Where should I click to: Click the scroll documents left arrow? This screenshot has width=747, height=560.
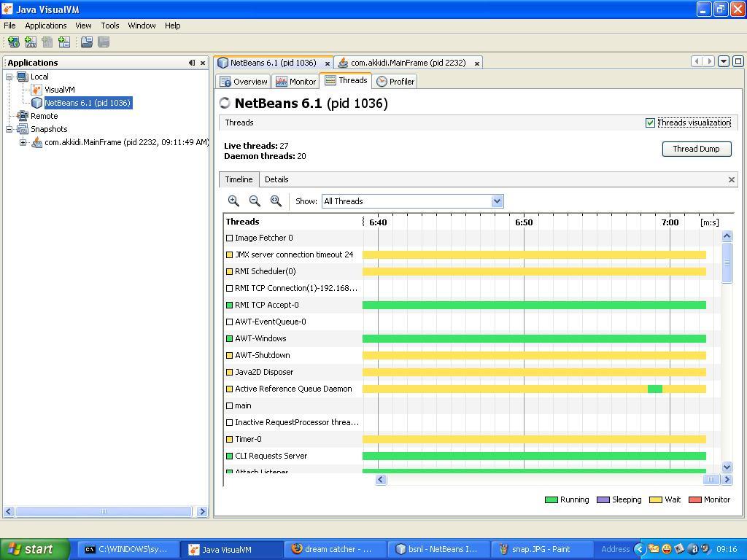coord(697,61)
